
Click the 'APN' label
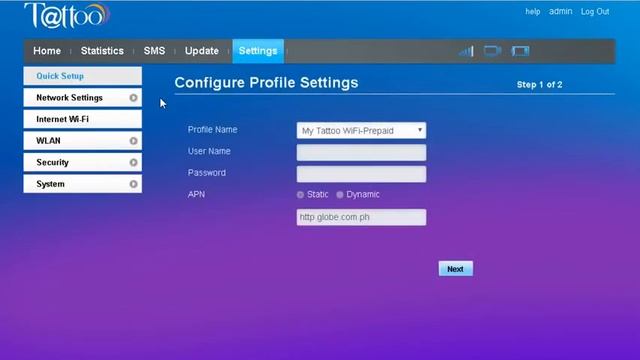[x=196, y=194]
